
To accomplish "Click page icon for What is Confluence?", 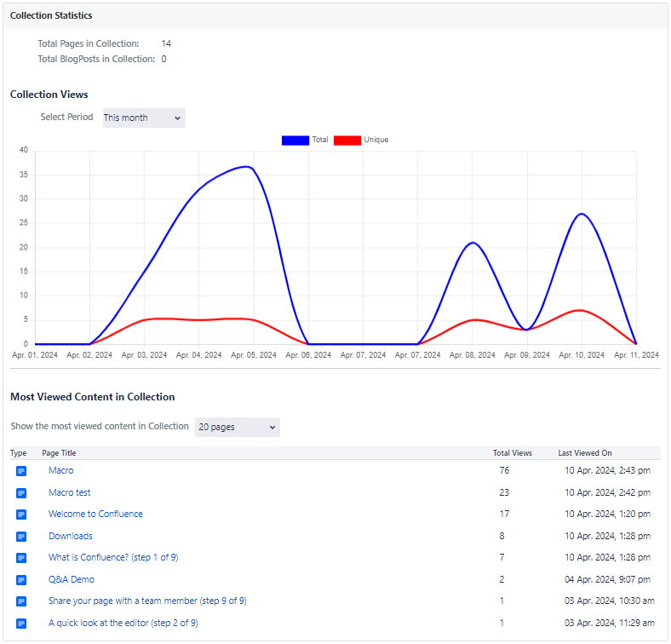I will coord(21,558).
